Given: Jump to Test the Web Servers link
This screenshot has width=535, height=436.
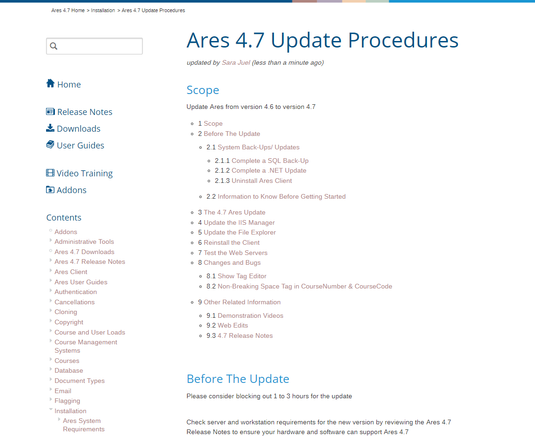Looking at the screenshot, I should 235,253.
